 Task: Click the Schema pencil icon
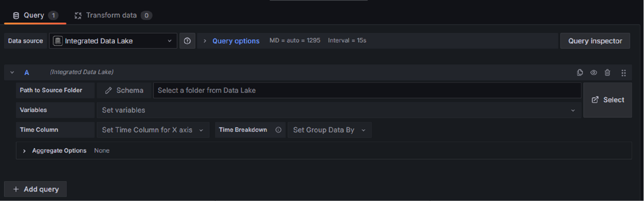click(x=108, y=90)
